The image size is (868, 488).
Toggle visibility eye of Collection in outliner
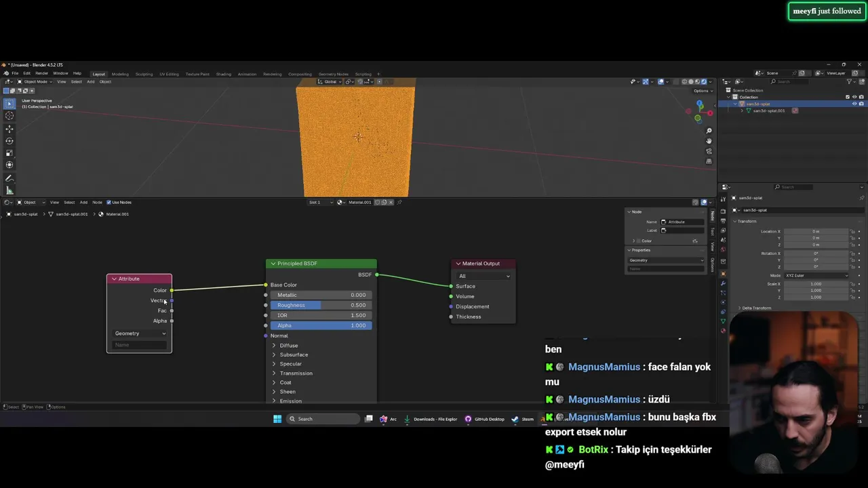tap(854, 97)
